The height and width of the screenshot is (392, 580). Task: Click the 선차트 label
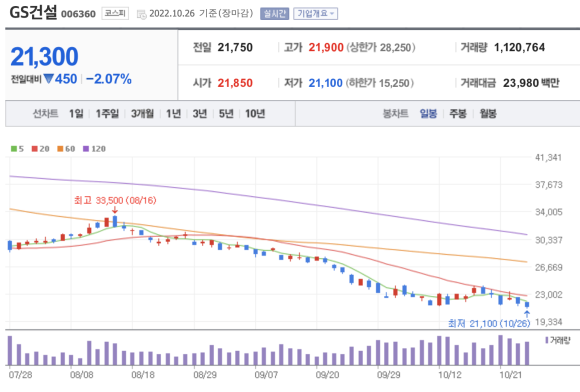point(45,114)
